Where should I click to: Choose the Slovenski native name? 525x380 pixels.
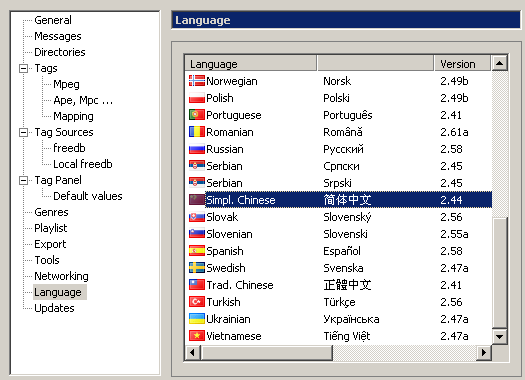(345, 234)
